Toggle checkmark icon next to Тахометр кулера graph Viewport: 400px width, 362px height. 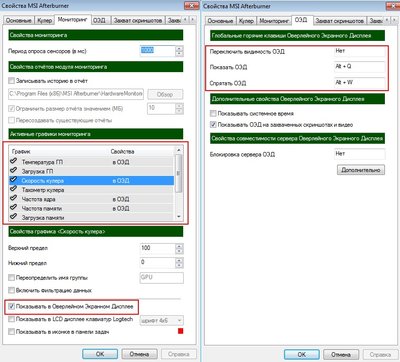[x=13, y=189]
